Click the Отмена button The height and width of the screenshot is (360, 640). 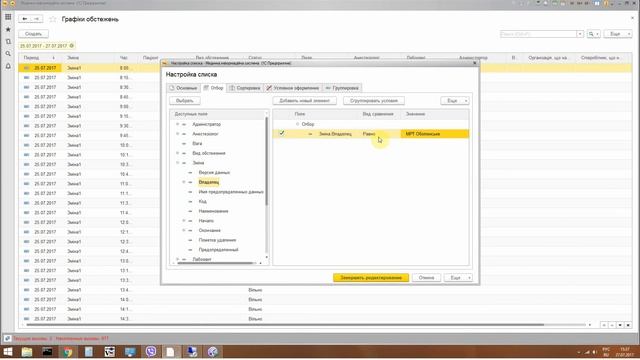pos(426,278)
